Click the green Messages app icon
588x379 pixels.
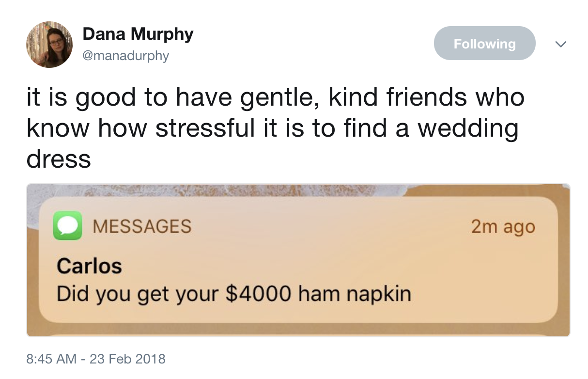[68, 226]
